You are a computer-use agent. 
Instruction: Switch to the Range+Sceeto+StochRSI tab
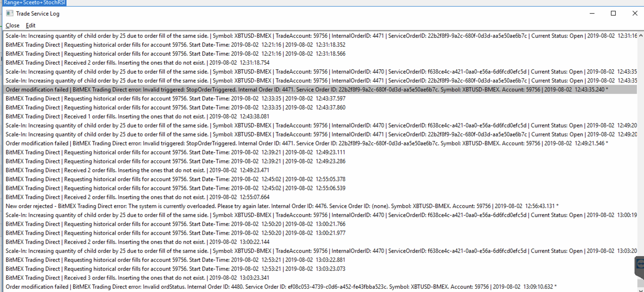[x=34, y=3]
